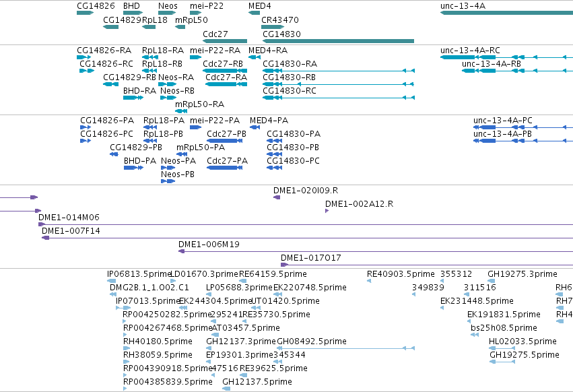
Task: Select the unc-13-4A gene label
Action: tap(463, 6)
